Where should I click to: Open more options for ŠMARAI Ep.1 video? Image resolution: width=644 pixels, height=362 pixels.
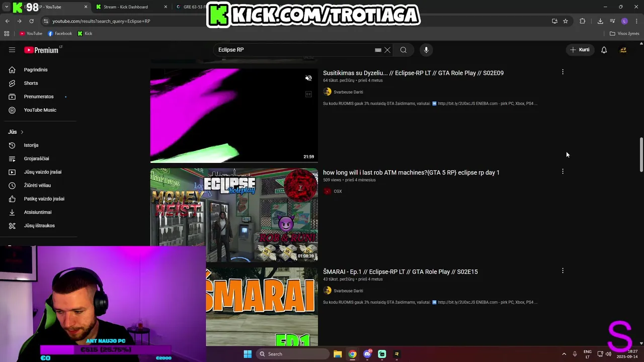coord(562,270)
